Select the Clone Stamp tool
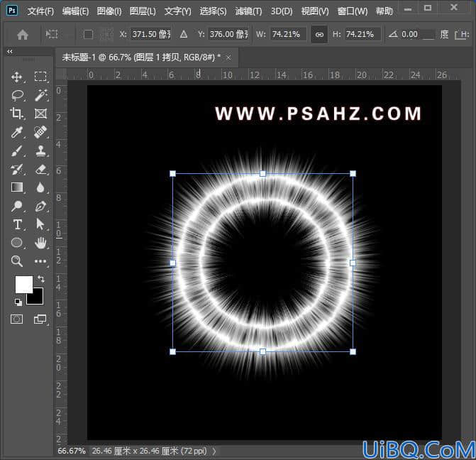This screenshot has height=460, width=476. pyautogui.click(x=40, y=150)
